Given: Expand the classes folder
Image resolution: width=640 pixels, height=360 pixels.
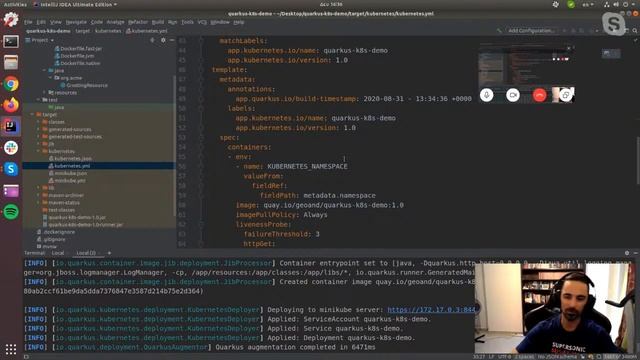Looking at the screenshot, I should tap(39, 122).
